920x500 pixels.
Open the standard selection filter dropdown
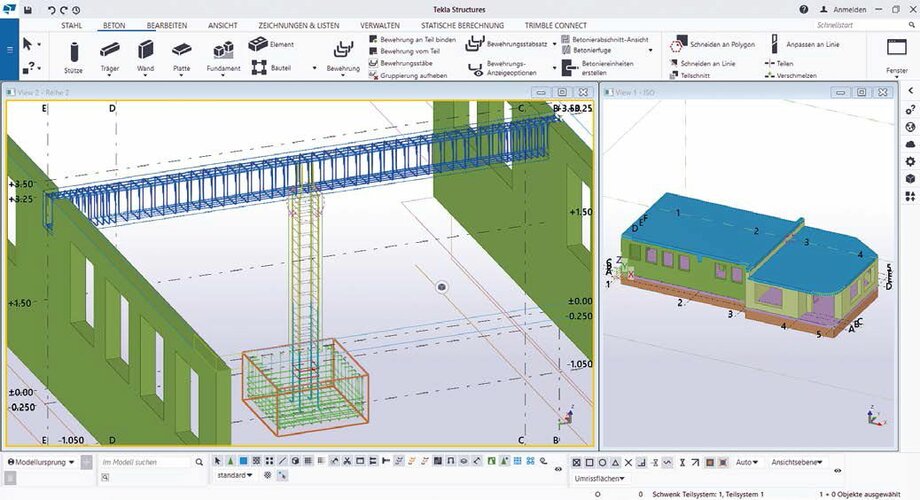coord(235,475)
